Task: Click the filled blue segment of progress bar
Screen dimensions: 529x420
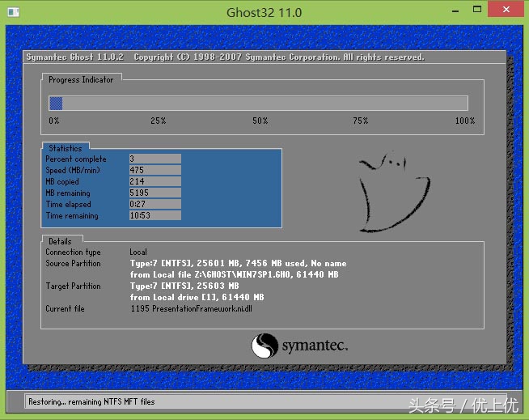Action: [56, 103]
